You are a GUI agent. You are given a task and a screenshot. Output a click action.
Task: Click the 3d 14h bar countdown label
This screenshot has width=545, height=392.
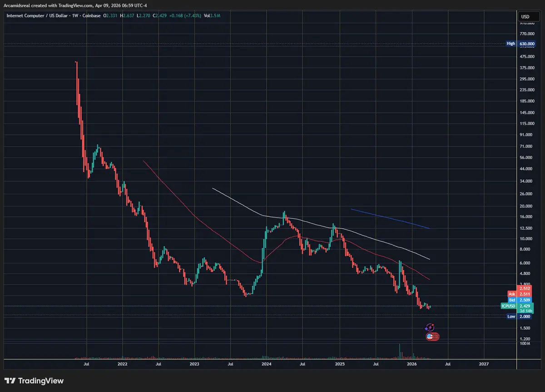525,311
